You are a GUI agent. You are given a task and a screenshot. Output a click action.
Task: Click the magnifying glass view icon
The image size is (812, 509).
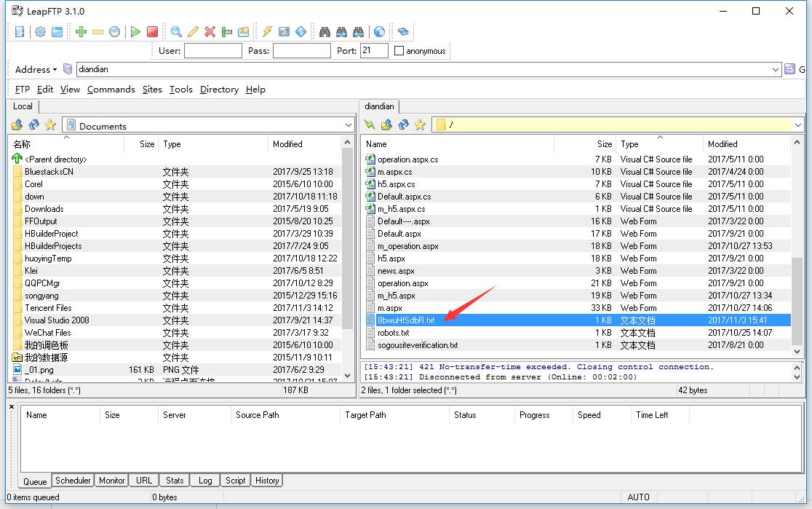(176, 31)
